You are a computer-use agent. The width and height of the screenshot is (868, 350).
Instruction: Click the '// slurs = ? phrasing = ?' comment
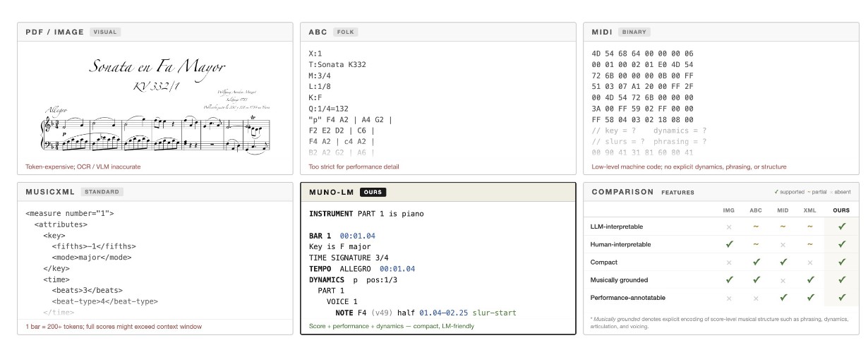pyautogui.click(x=649, y=141)
